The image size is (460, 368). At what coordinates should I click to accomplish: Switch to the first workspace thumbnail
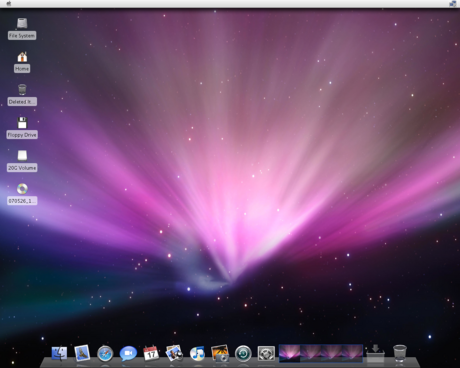[289, 353]
